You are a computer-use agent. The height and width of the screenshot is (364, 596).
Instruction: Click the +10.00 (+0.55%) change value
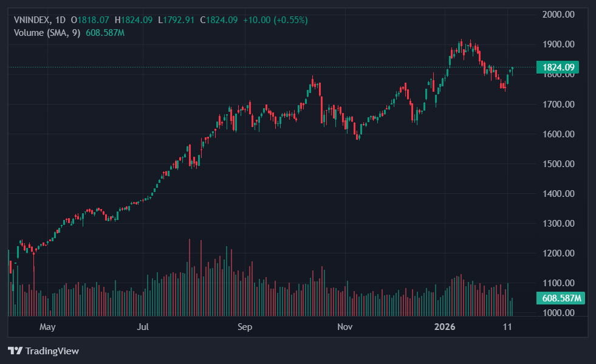tap(275, 20)
